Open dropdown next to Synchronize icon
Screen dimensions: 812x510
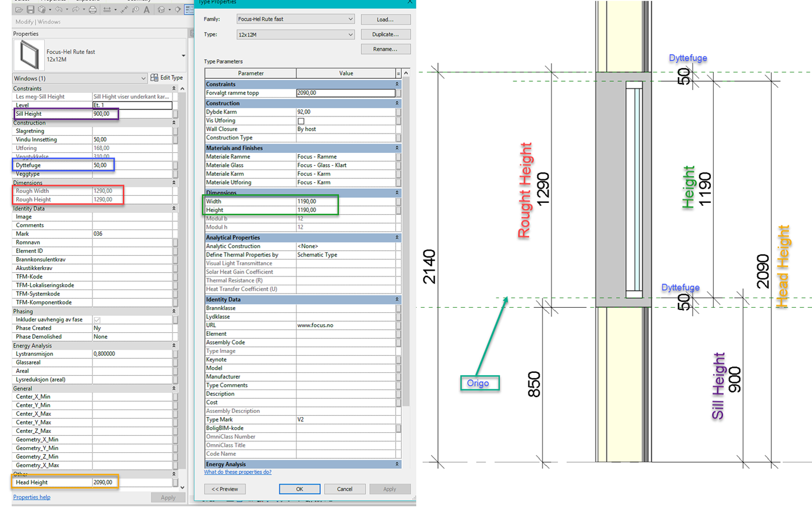coord(50,9)
